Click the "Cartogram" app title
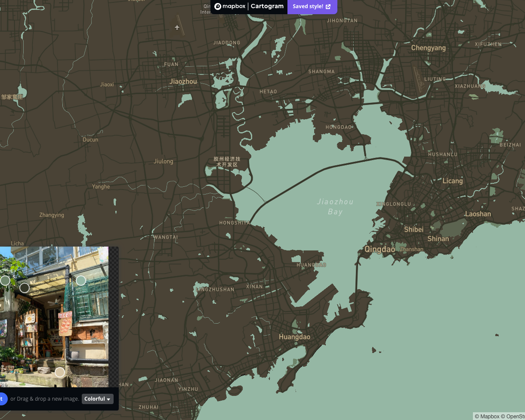Image resolution: width=525 pixels, height=420 pixels. point(267,6)
